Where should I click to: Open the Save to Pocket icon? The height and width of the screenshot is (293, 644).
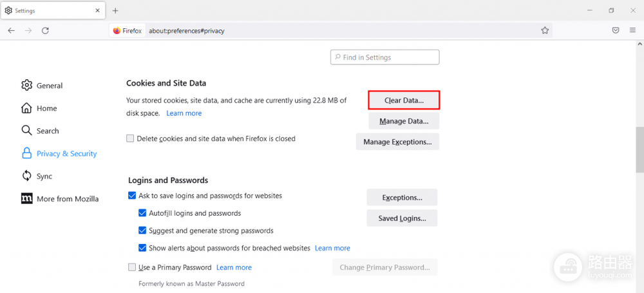615,30
